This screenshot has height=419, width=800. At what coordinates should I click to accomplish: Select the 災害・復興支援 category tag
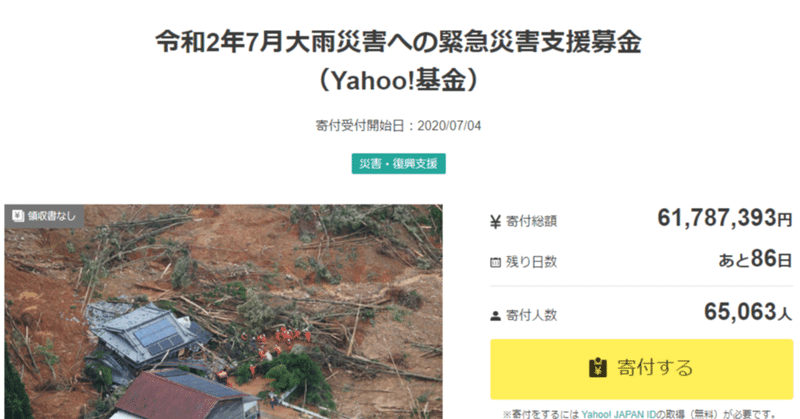(398, 164)
